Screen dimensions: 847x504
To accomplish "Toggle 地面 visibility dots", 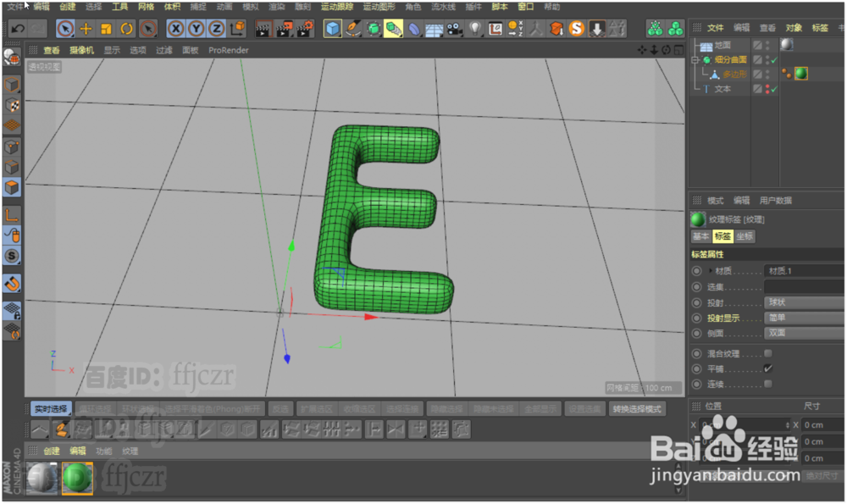I will (767, 46).
